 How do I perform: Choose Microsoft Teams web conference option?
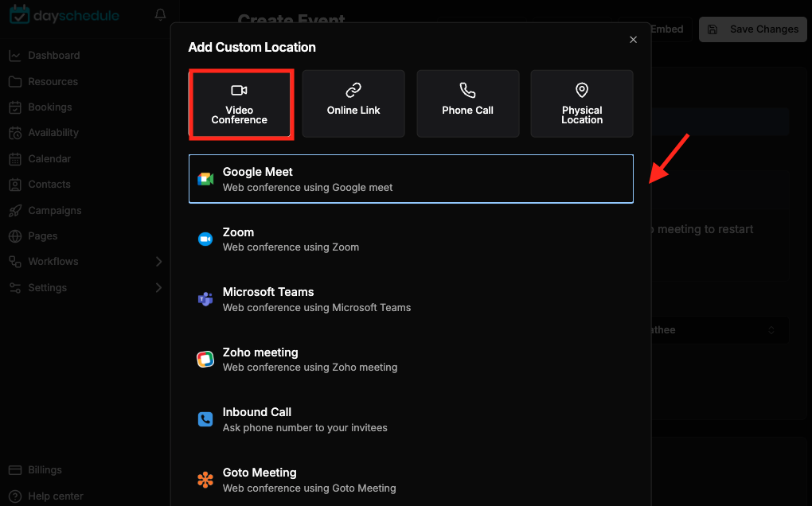click(412, 299)
